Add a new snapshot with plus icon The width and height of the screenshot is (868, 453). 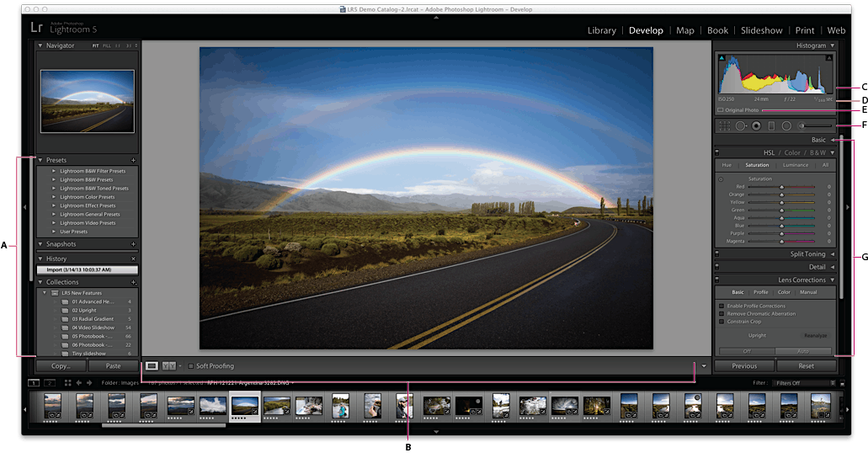133,243
